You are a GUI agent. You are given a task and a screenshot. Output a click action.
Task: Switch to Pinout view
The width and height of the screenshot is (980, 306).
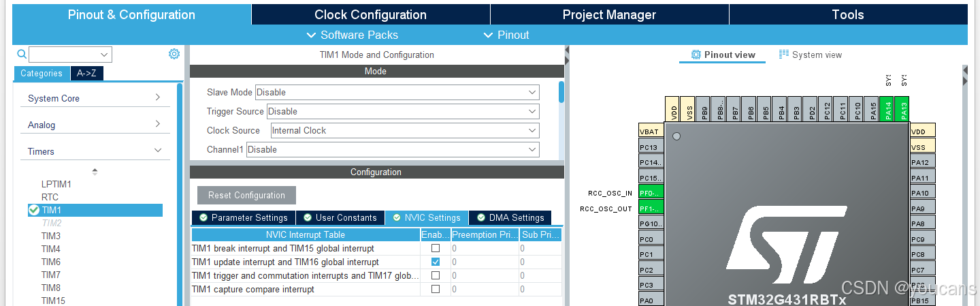723,55
